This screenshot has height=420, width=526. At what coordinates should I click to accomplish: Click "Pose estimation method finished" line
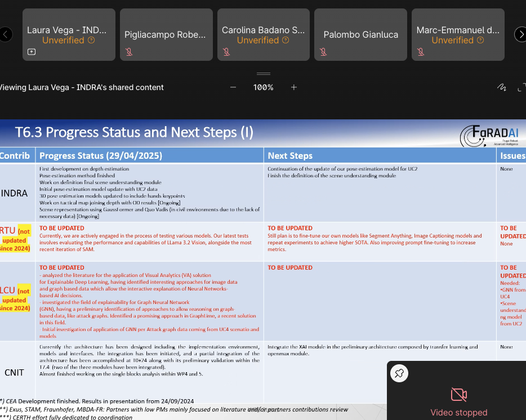tap(77, 176)
